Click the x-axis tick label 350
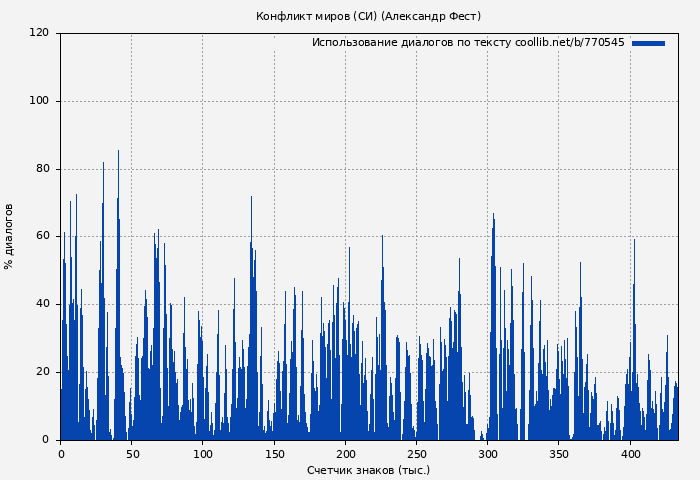The image size is (700, 480). pos(559,454)
